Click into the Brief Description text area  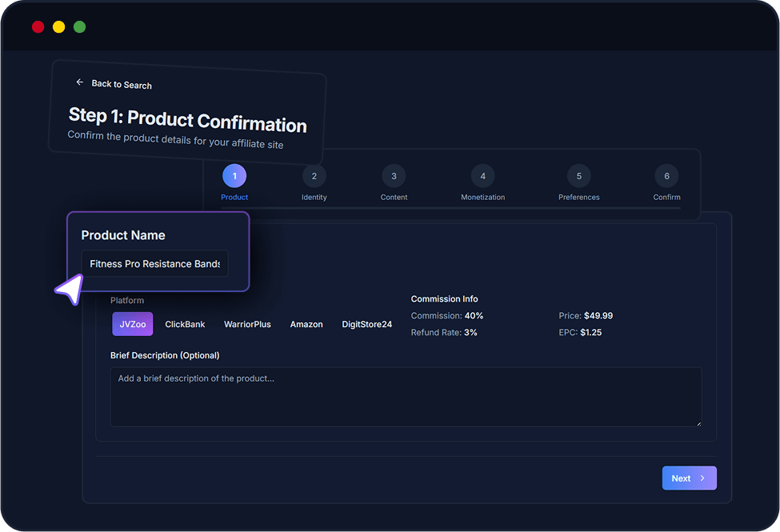(x=406, y=396)
